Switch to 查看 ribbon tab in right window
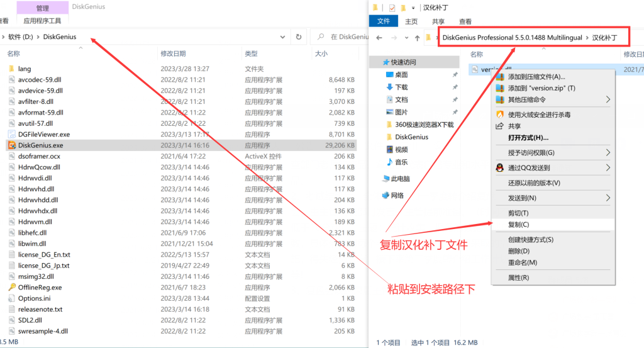644x348 pixels. 465,21
